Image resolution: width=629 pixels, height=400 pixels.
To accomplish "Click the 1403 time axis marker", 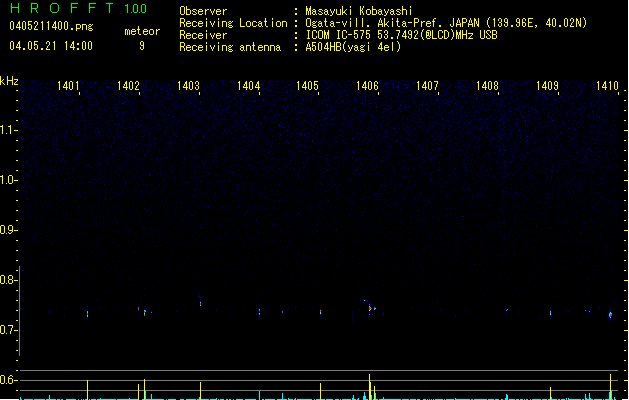I will pos(188,86).
